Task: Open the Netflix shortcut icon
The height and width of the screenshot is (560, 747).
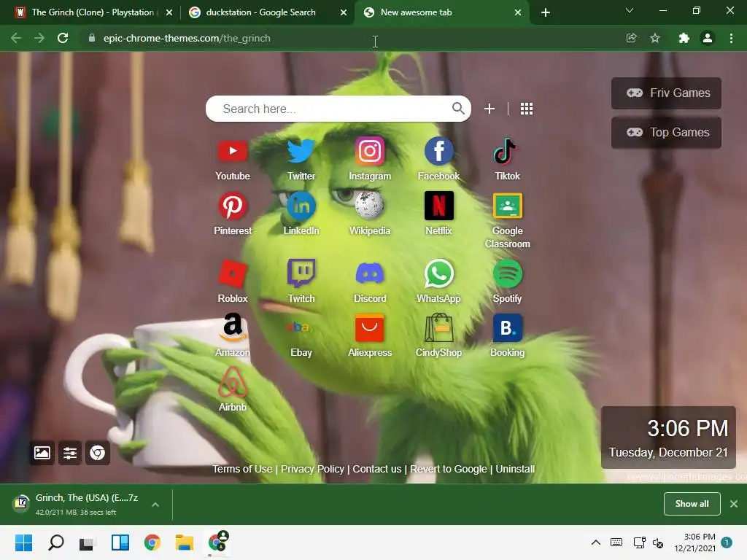Action: tap(438, 206)
